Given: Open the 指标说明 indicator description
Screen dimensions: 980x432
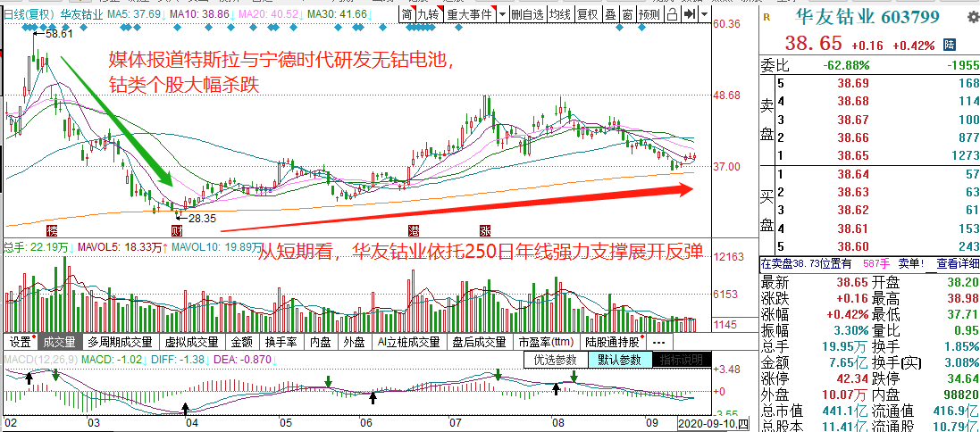Looking at the screenshot, I should [x=682, y=361].
